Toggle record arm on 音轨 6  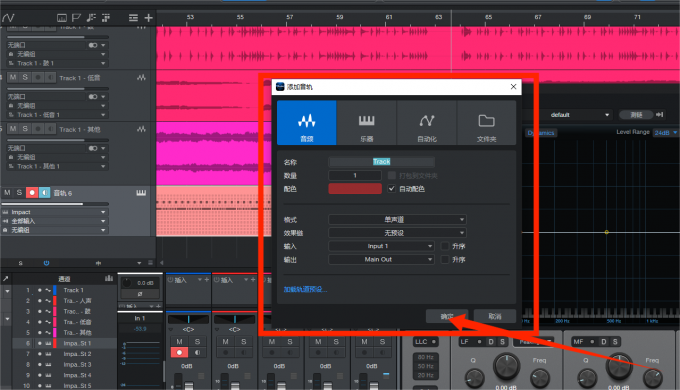click(x=32, y=193)
